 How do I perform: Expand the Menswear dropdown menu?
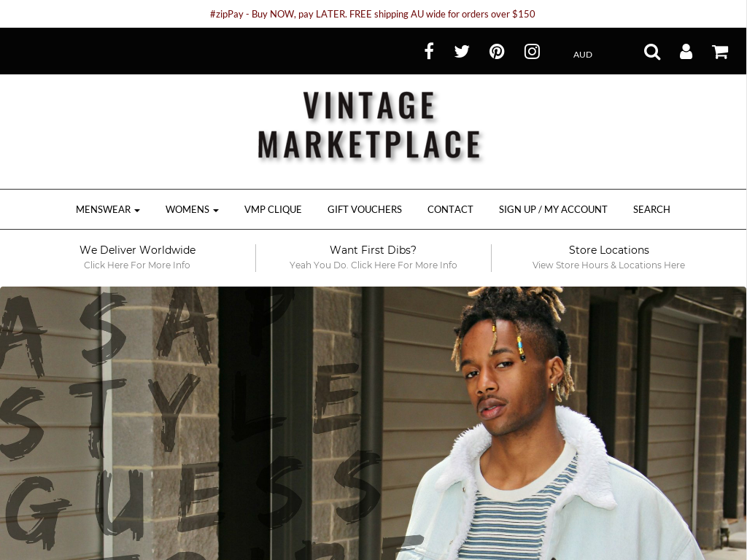108,209
